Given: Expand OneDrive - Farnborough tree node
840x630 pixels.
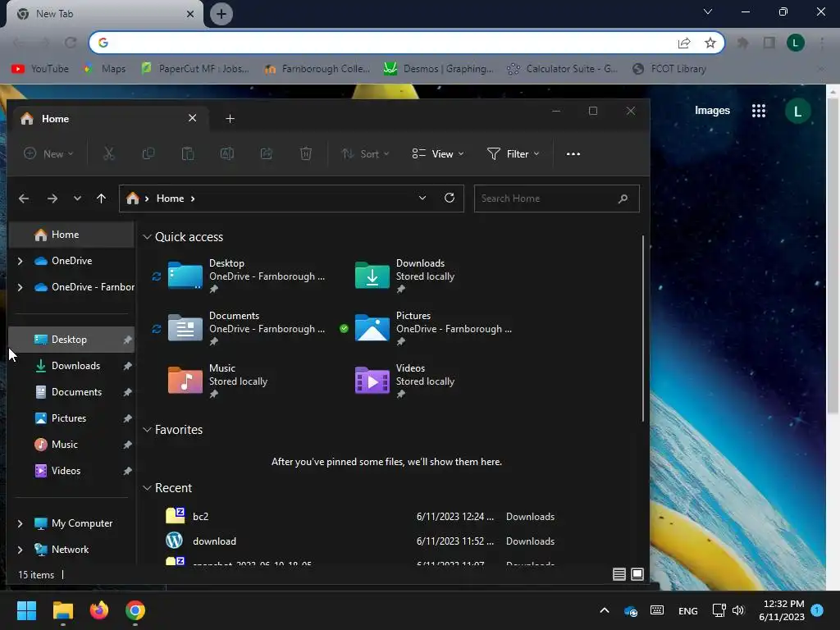Looking at the screenshot, I should pos(20,287).
